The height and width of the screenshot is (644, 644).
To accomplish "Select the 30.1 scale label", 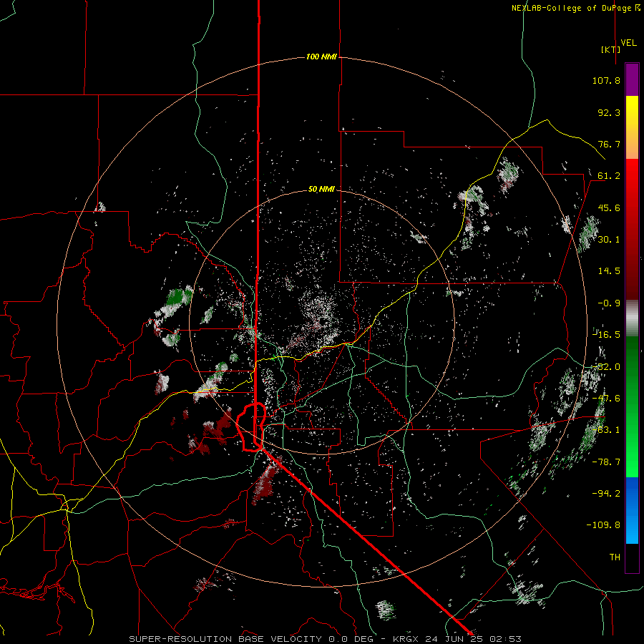I will point(609,240).
